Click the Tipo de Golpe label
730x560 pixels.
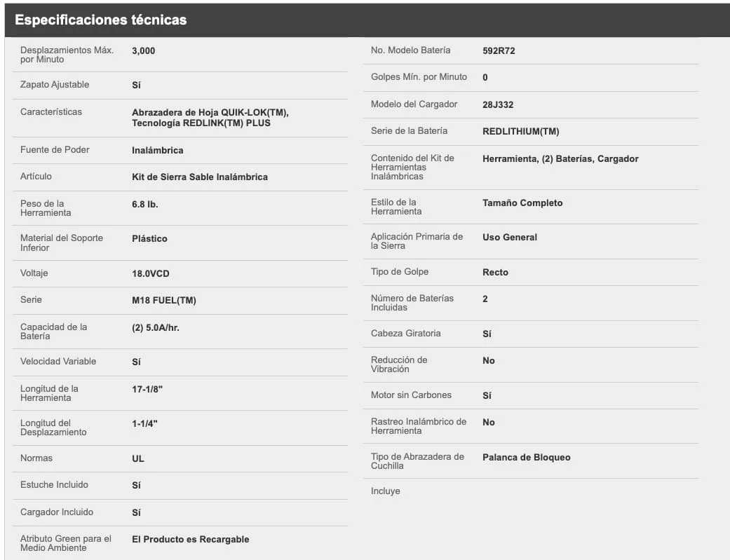click(x=400, y=272)
